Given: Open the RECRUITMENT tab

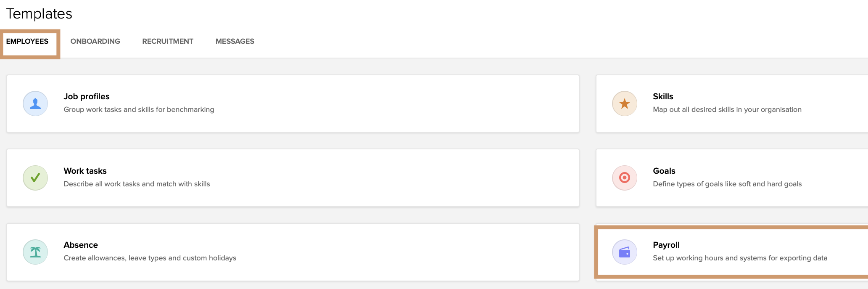Looking at the screenshot, I should (x=167, y=41).
